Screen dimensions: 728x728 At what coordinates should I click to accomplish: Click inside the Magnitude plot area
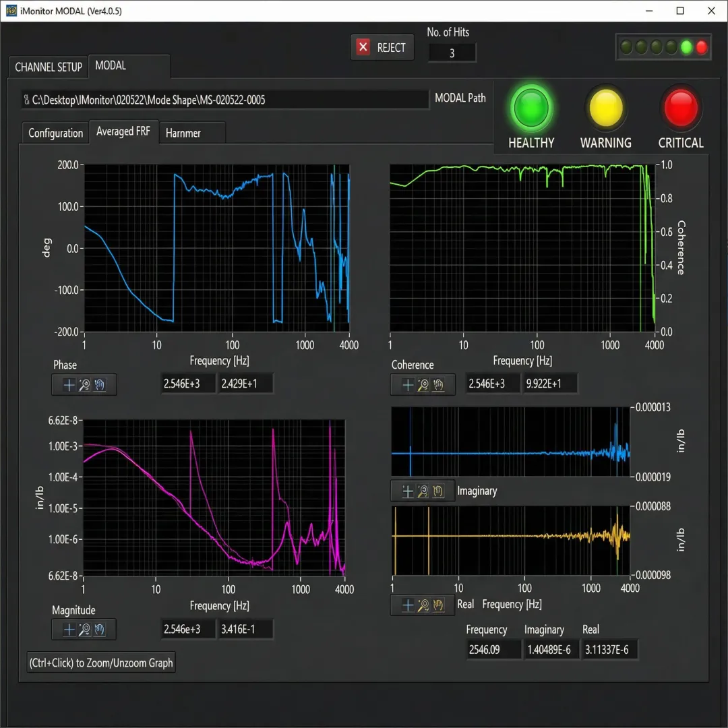point(214,497)
